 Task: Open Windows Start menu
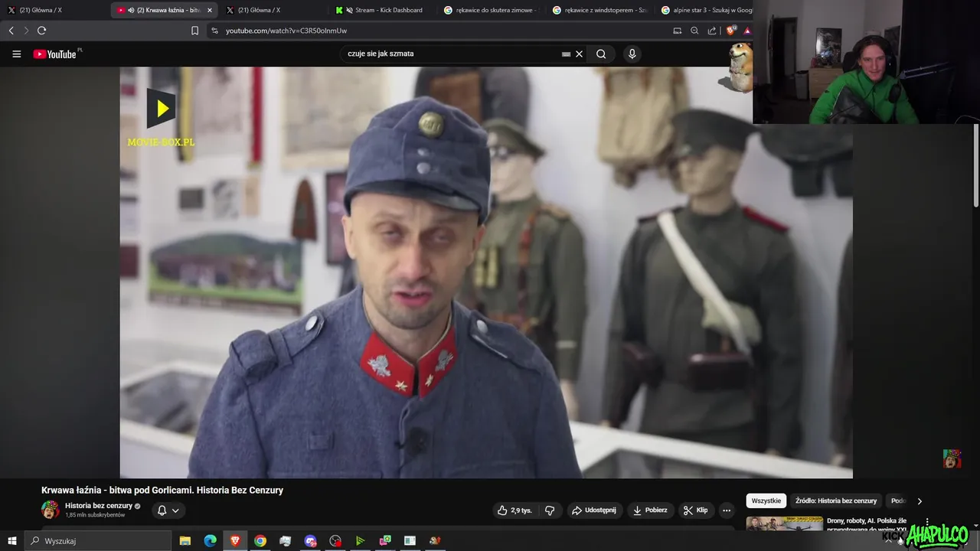point(12,541)
